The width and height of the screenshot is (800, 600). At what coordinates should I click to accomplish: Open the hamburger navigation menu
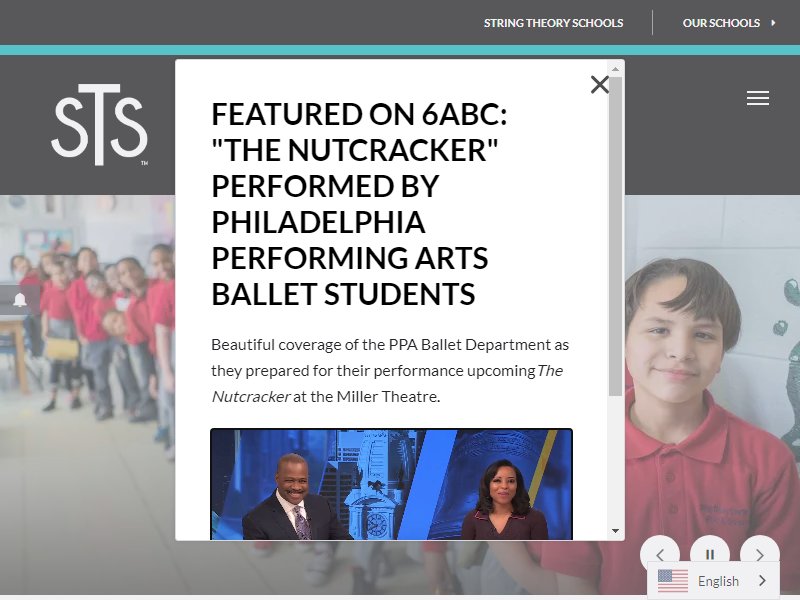758,98
